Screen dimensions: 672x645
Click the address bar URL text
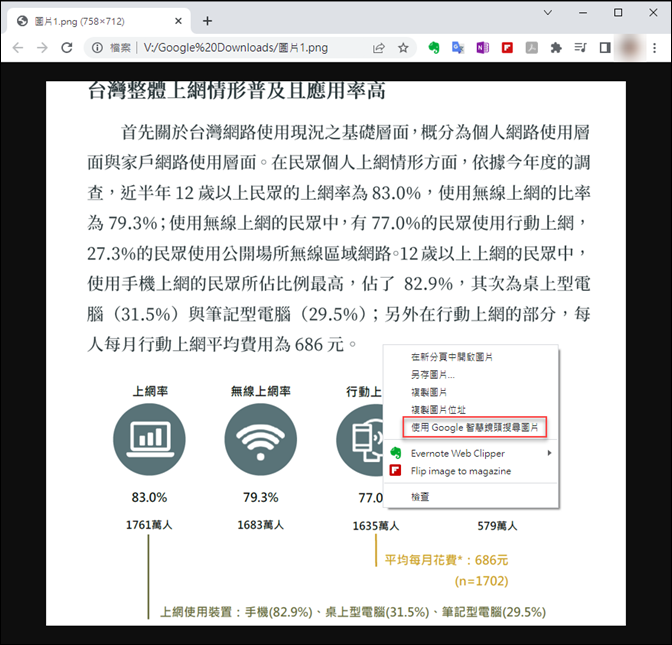235,48
